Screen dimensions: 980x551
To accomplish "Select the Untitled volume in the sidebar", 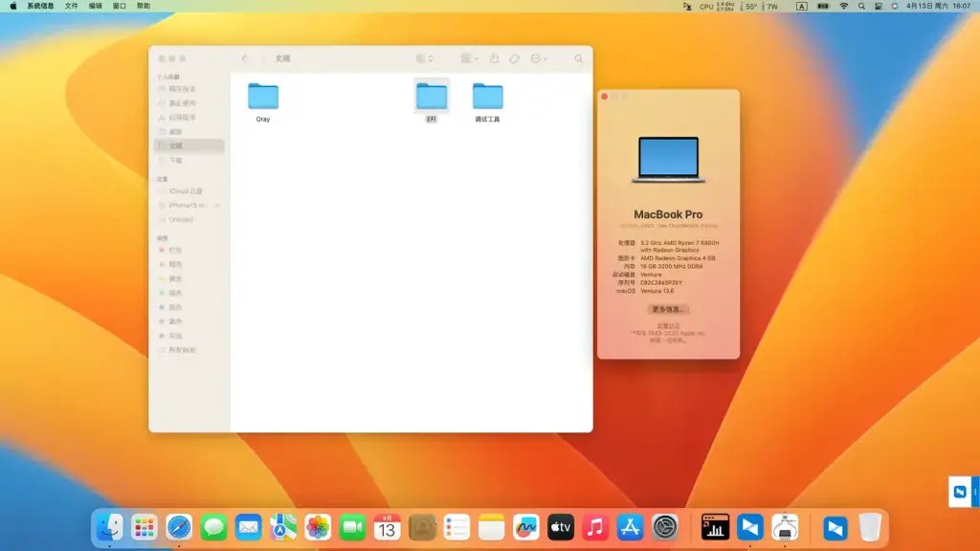I will tap(189, 220).
